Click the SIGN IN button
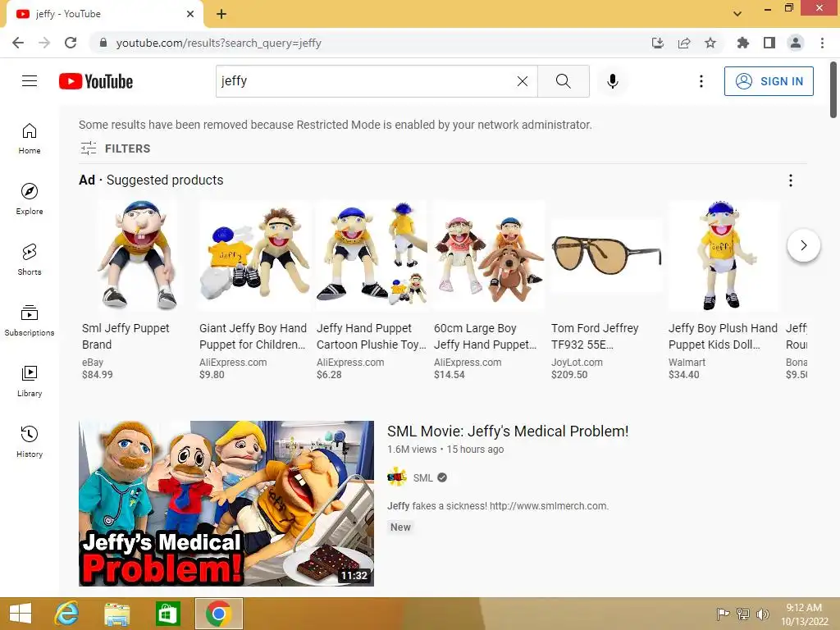840x630 pixels. [x=769, y=81]
